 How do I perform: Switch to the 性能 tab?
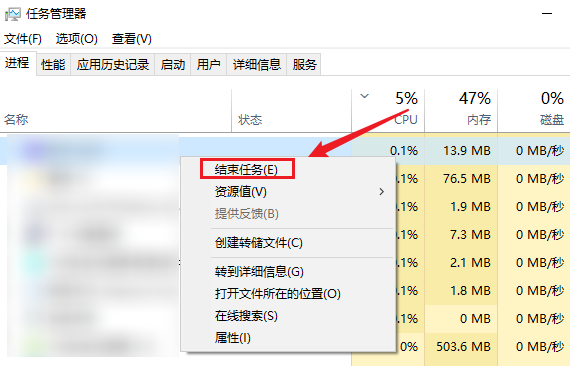point(53,65)
